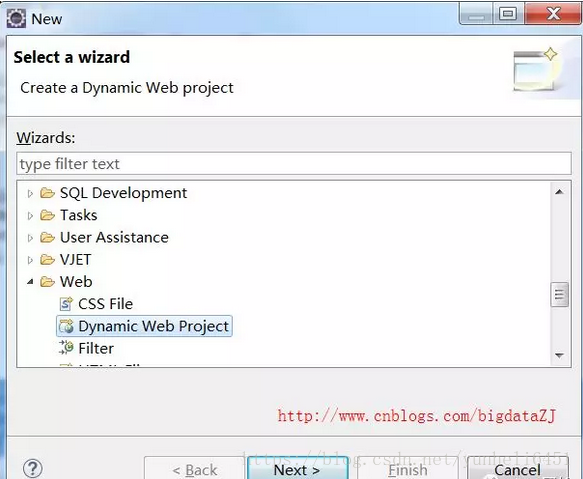
Task: Select the CSS File wizard
Action: (x=105, y=304)
